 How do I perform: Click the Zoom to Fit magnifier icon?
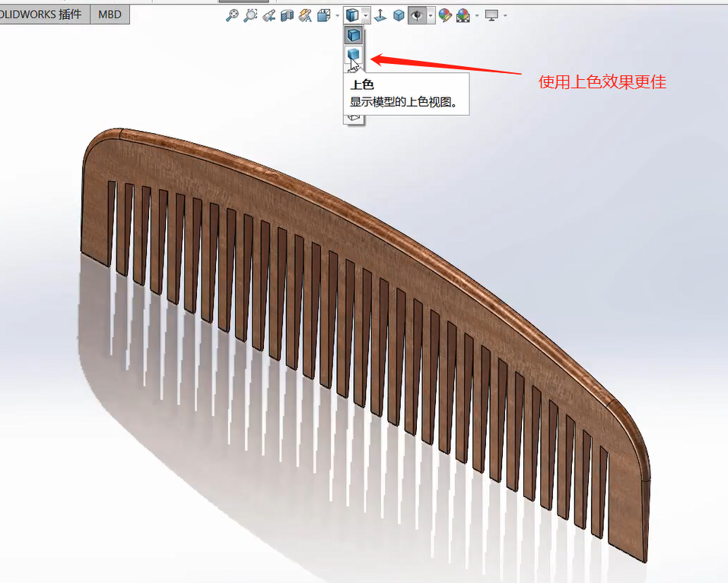click(232, 15)
